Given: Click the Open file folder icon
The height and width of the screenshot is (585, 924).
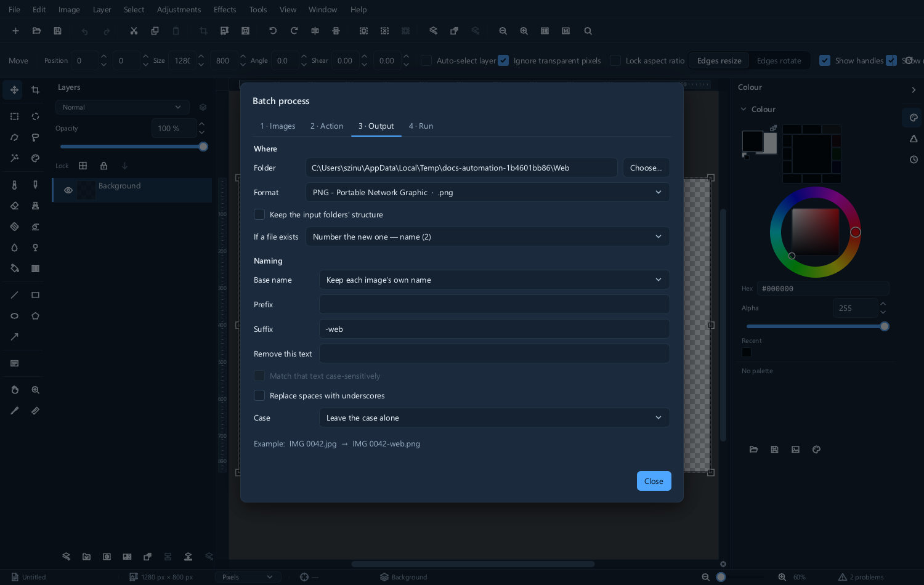Looking at the screenshot, I should 36,31.
